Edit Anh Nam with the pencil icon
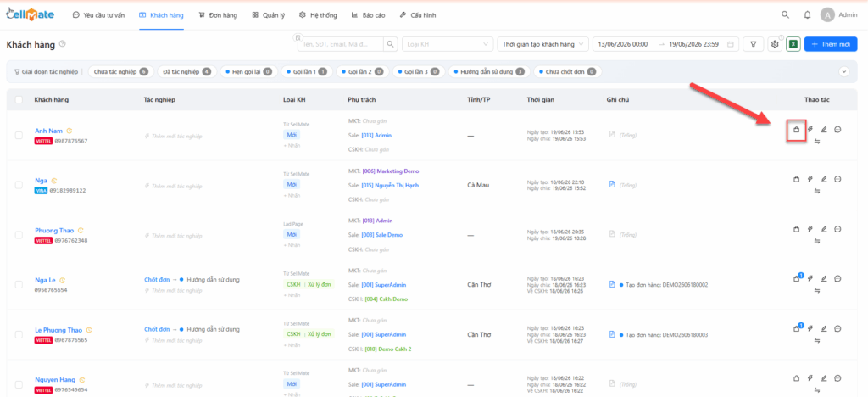 click(824, 130)
